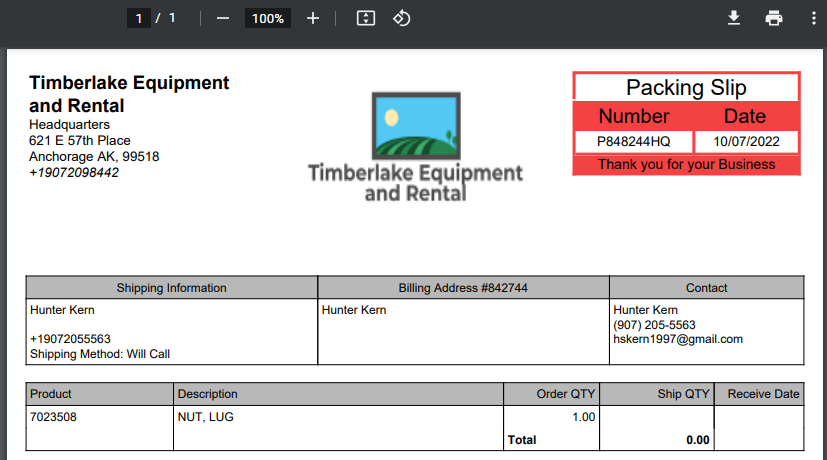Click the Total label
Screen dimensions: 827x460
522,440
